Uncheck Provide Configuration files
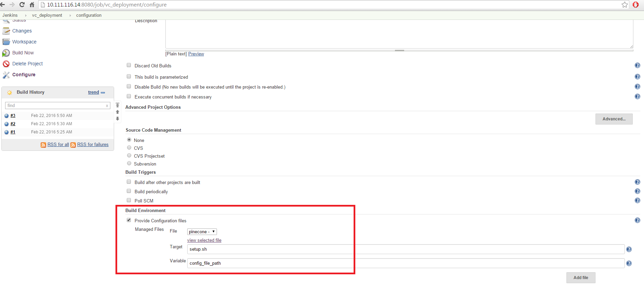644x289 pixels. pos(129,220)
